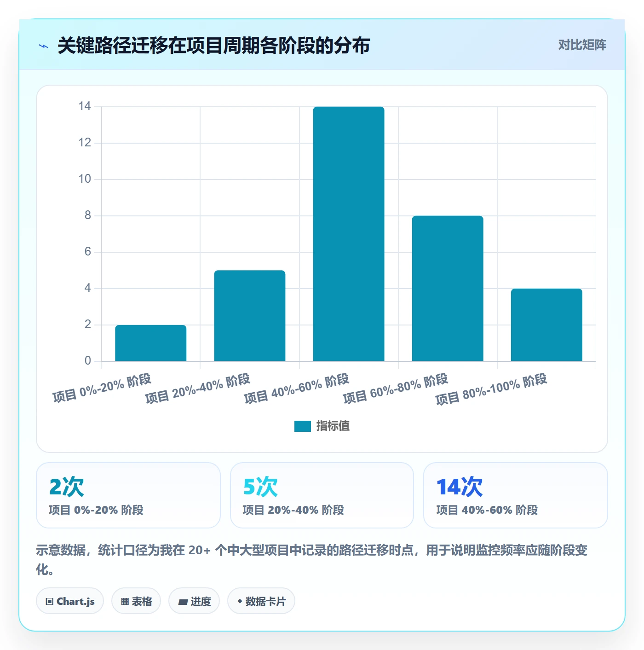This screenshot has height=650, width=644.
Task: Click the 项目 40%-60% 阶段 card caption
Action: [x=487, y=510]
